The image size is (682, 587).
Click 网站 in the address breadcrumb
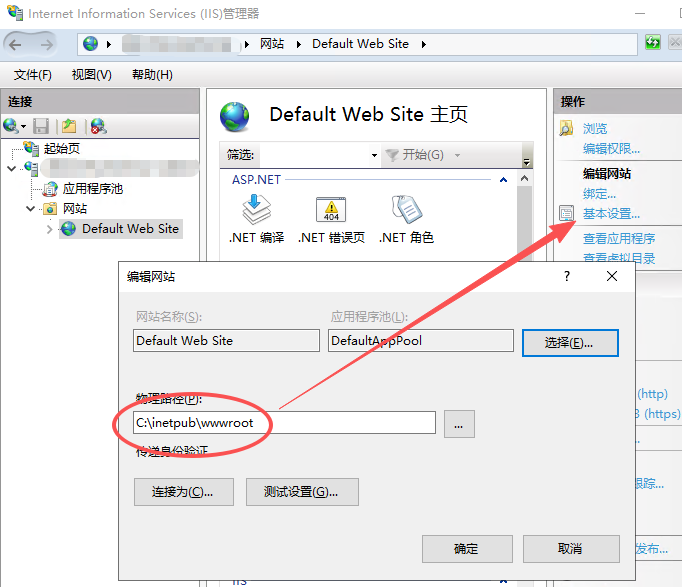point(272,43)
